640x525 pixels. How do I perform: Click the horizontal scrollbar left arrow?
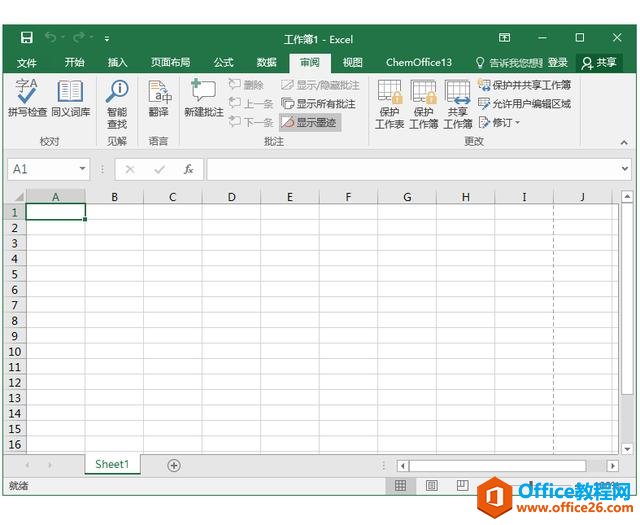[402, 465]
